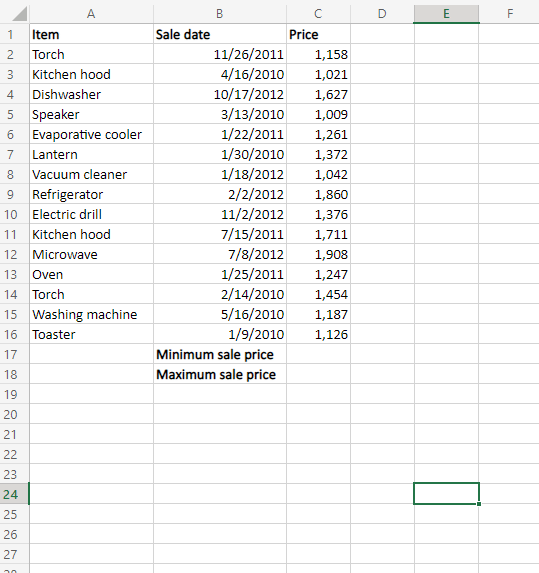The height and width of the screenshot is (573, 539).
Task: Click empty cell C17 beside Minimum sale price
Action: (318, 354)
